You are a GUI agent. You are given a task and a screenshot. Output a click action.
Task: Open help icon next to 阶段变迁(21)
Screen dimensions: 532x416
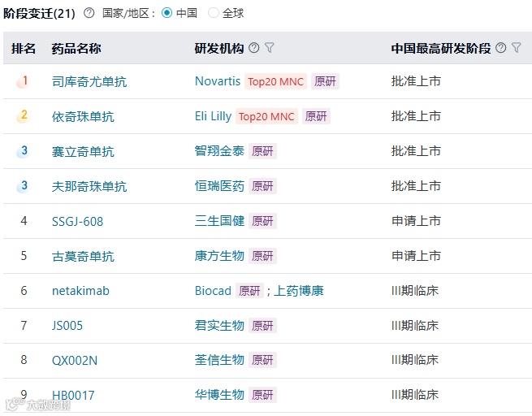[89, 13]
